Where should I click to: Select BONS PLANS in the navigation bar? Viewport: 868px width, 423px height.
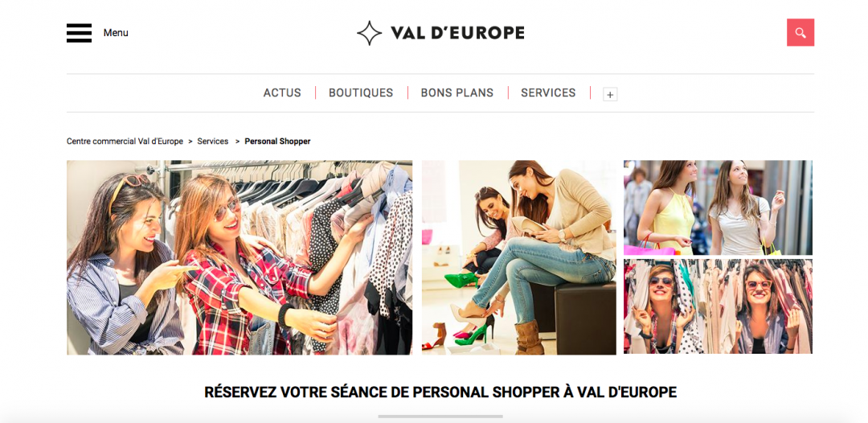point(457,93)
